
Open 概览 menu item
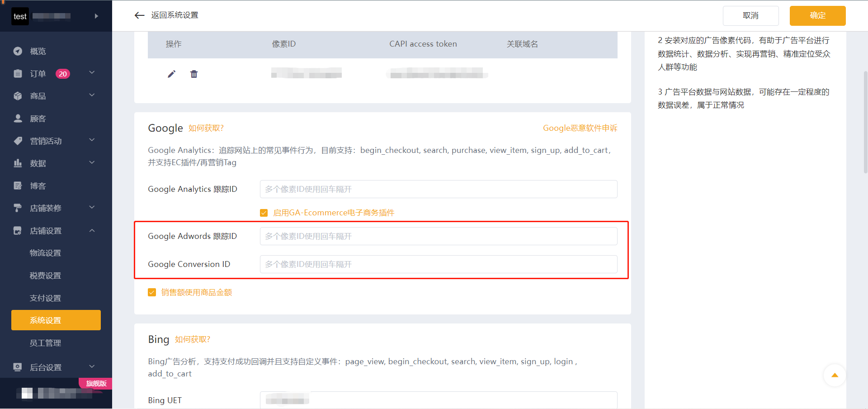[38, 51]
